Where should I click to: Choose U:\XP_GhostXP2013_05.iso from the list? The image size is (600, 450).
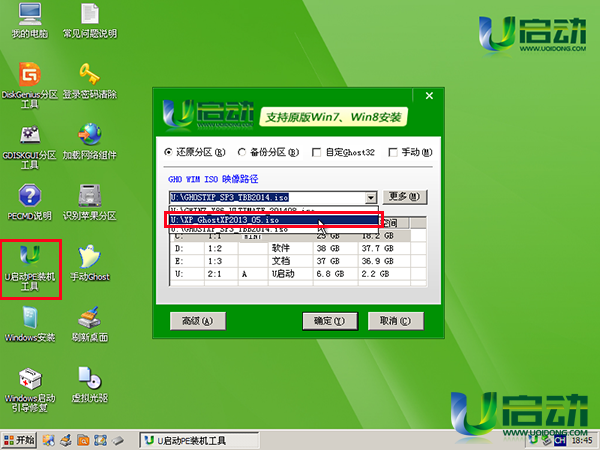(x=273, y=220)
